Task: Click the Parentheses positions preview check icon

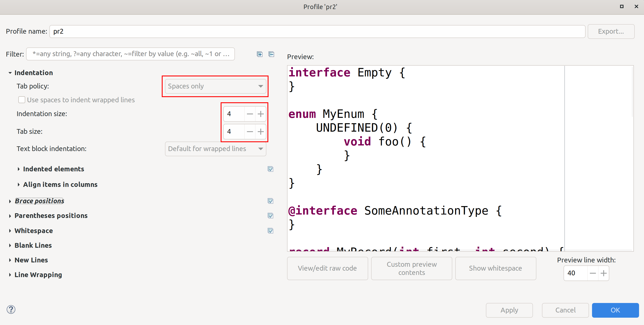Action: [x=270, y=216]
